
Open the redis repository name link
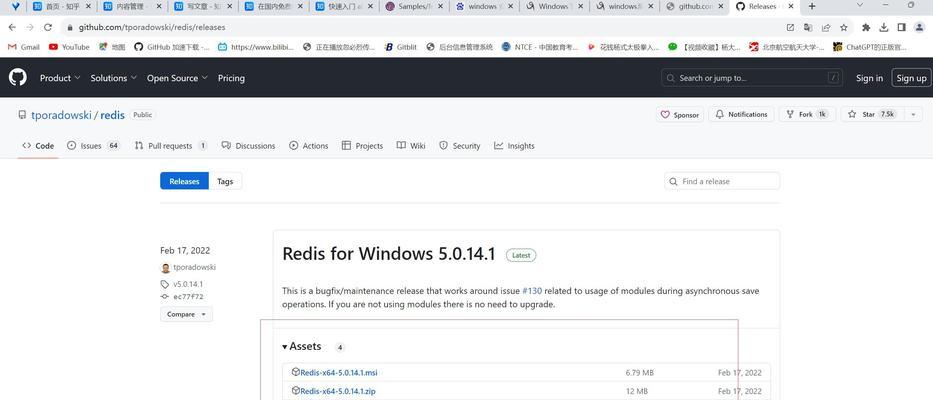[x=112, y=115]
